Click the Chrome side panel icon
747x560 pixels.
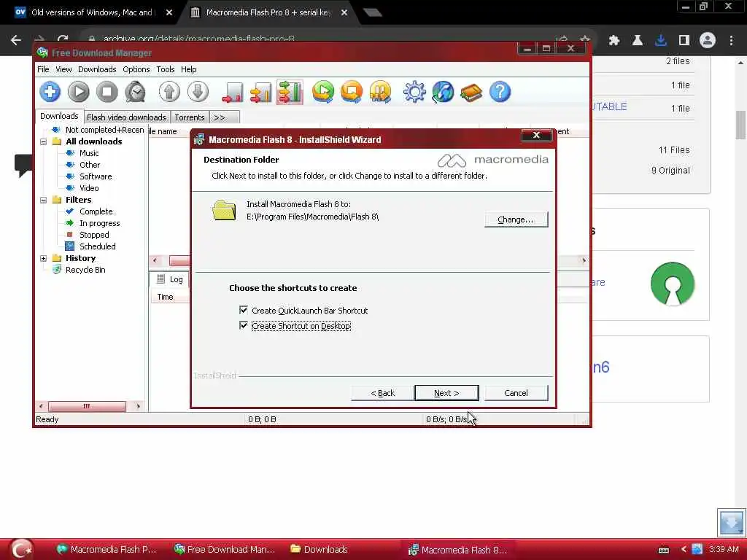tap(684, 41)
